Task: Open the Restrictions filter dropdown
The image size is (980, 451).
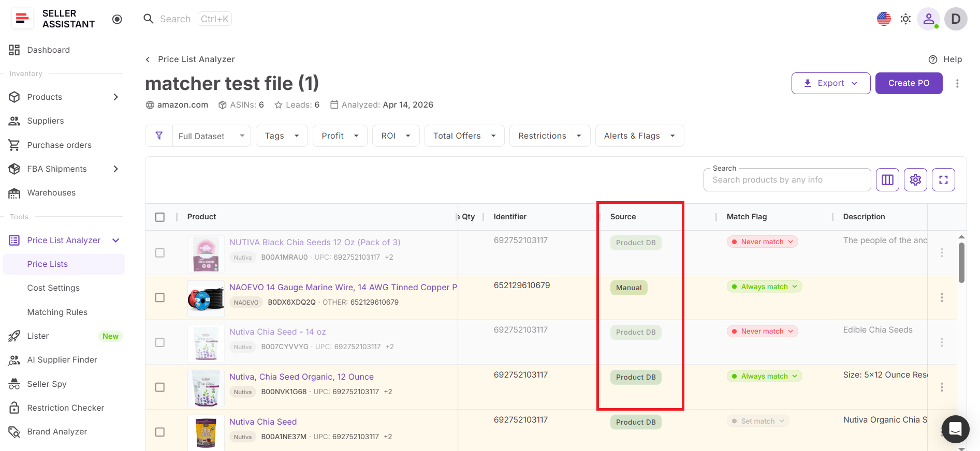Action: 550,136
